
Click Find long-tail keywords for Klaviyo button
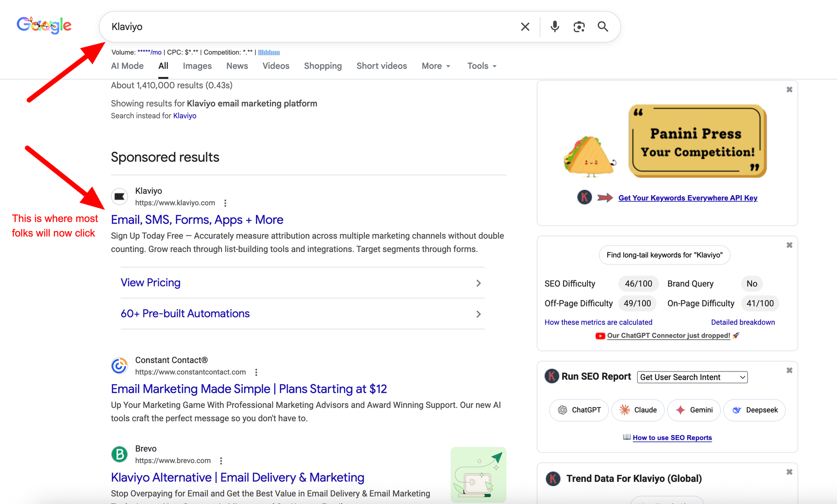tap(664, 255)
